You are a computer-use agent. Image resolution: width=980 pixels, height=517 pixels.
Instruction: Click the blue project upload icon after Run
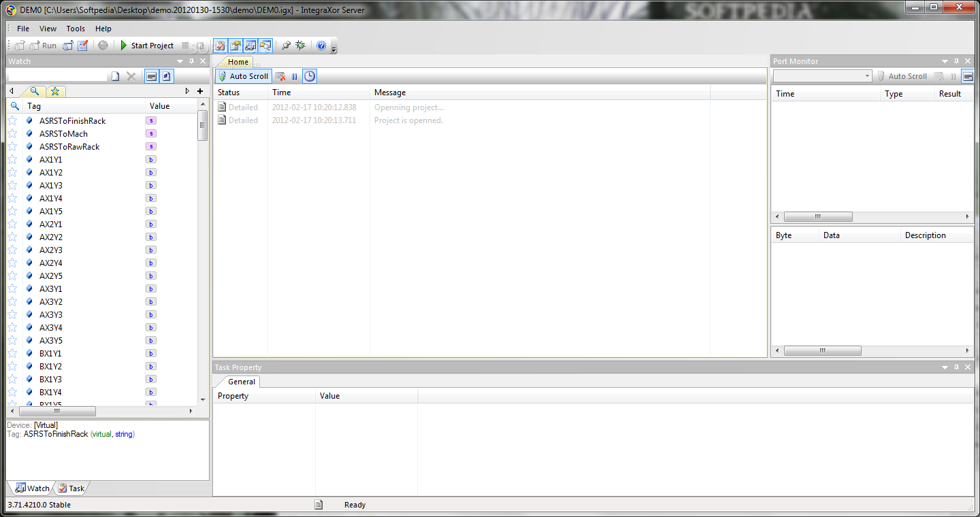click(68, 46)
